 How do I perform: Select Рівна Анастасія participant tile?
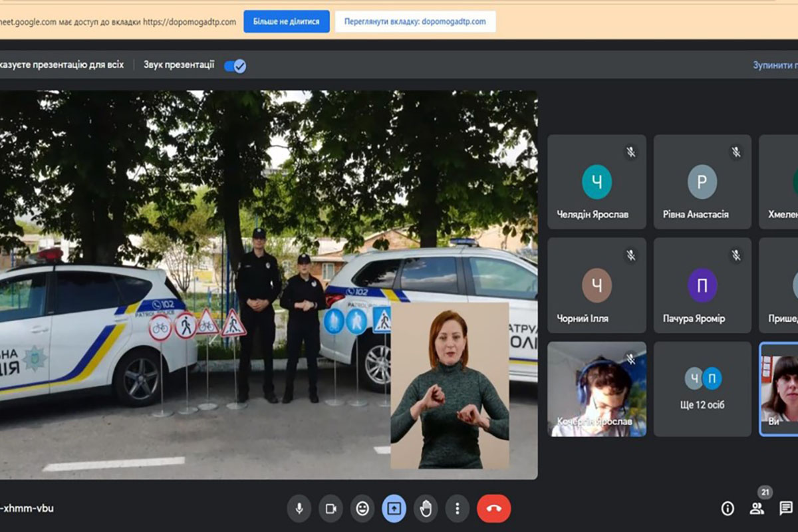702,182
